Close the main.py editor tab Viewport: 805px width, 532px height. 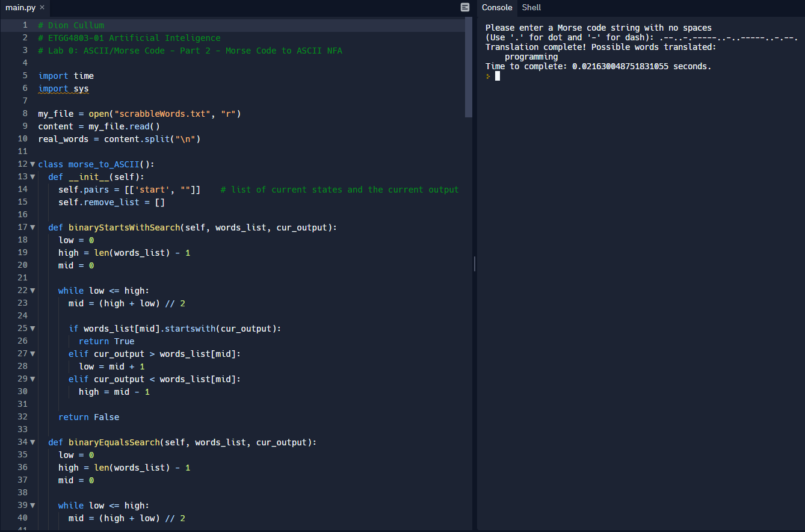(42, 7)
